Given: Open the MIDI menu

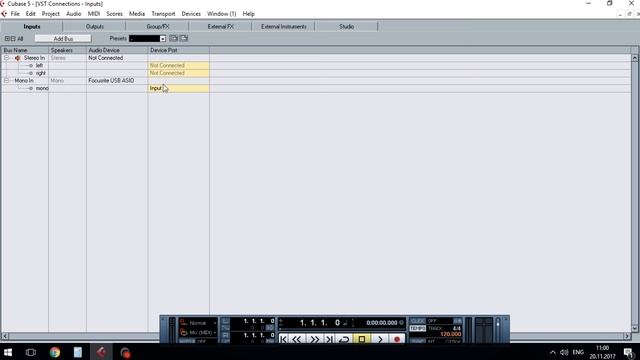Looking at the screenshot, I should [94, 14].
